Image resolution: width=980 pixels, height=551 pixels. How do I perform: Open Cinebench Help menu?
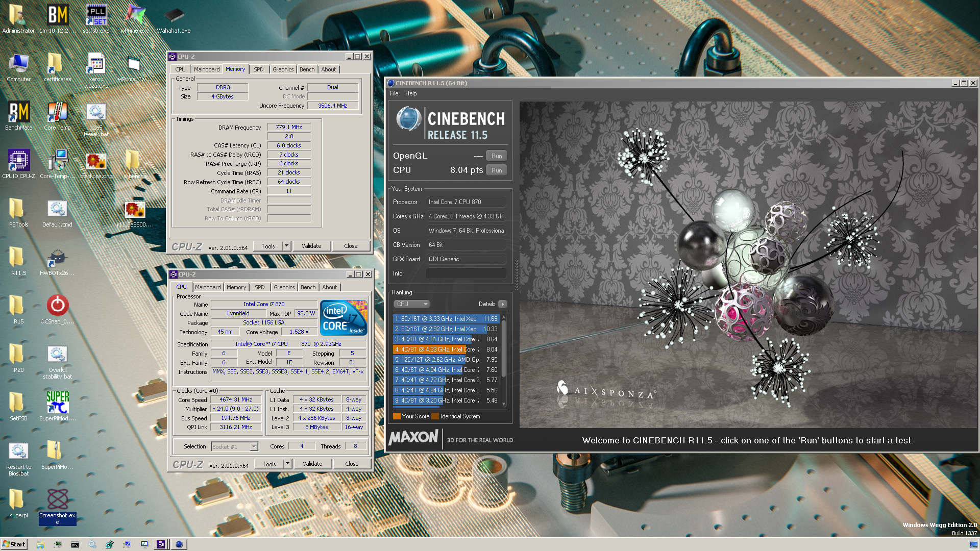[411, 93]
